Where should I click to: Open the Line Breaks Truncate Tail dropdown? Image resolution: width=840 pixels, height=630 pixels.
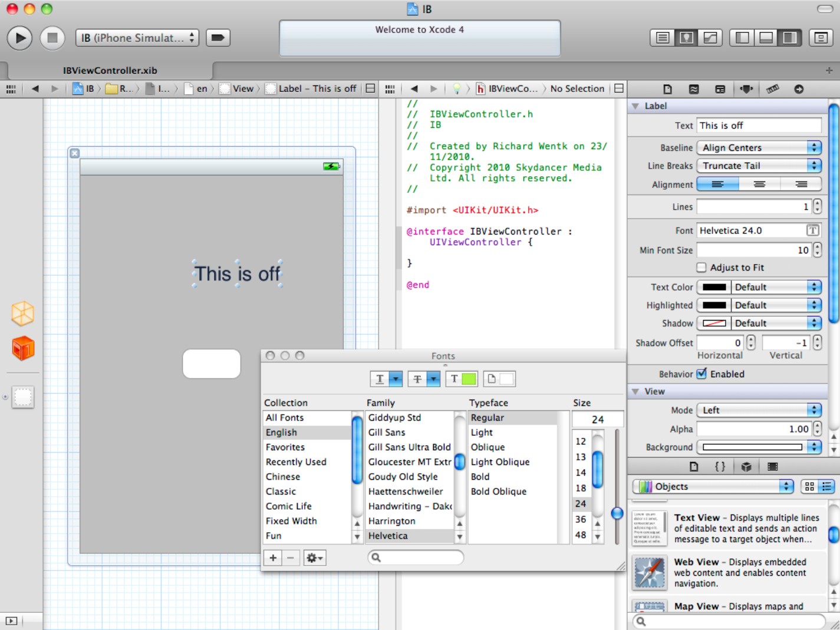click(759, 166)
